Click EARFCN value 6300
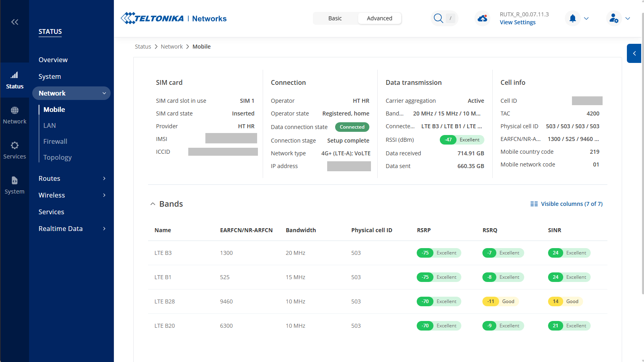The image size is (644, 362). [x=226, y=326]
